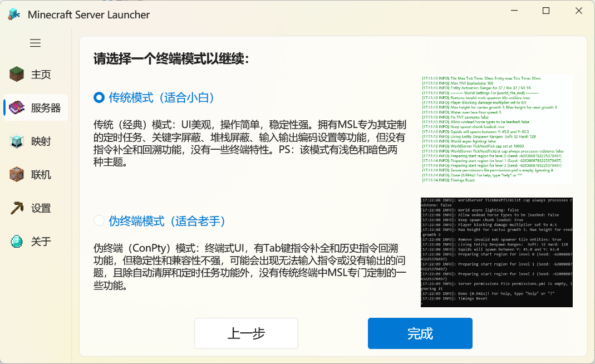595x364 pixels.
Task: Click the traditional mode terminal preview image
Action: pos(495,129)
